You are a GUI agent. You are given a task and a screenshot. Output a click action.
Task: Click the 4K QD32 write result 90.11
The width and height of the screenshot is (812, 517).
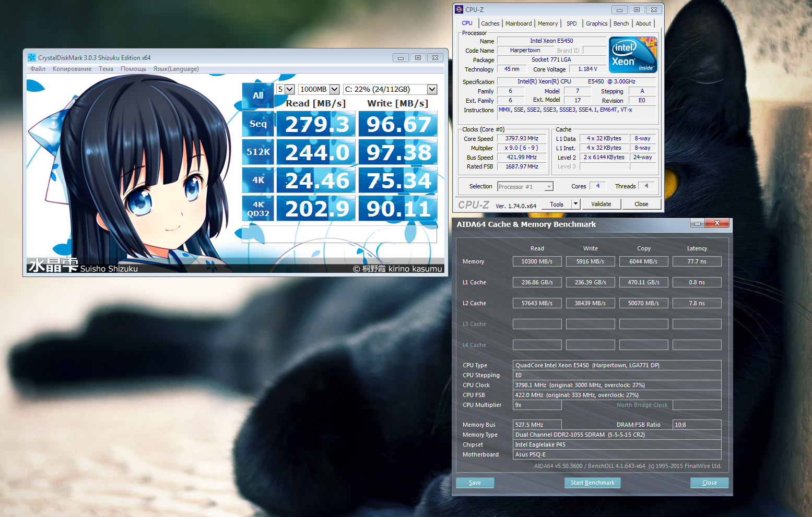click(398, 208)
